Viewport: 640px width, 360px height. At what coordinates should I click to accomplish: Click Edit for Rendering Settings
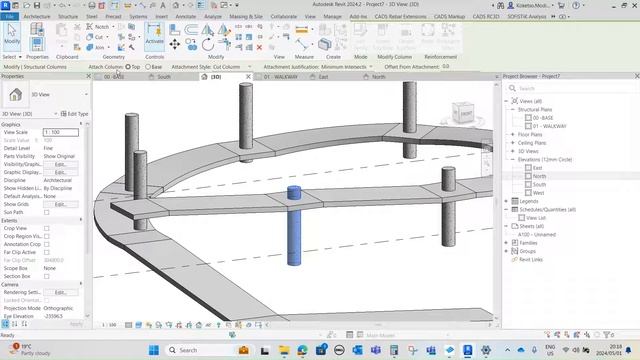pos(60,292)
